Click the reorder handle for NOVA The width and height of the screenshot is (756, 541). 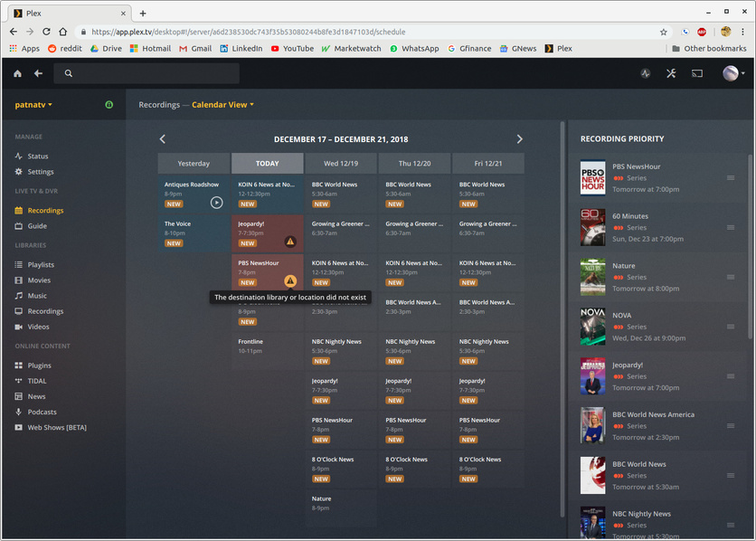731,327
